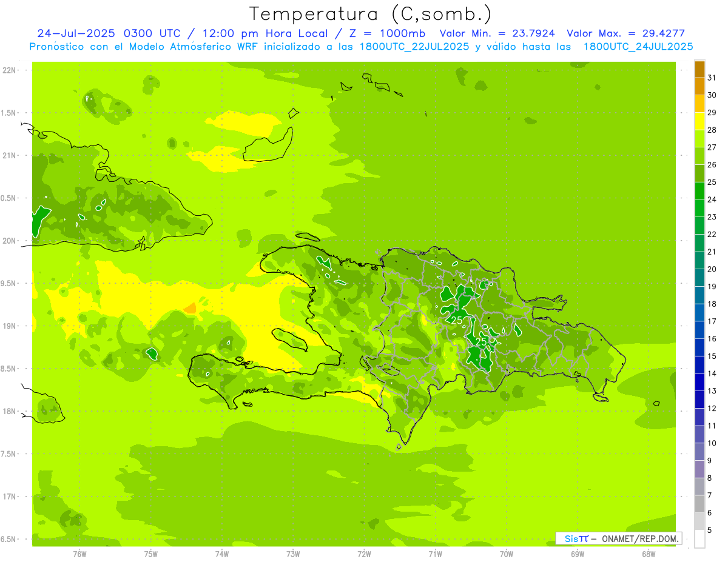728x562 pixels.
Task: Click the "21N" latitude label
Action: point(10,155)
